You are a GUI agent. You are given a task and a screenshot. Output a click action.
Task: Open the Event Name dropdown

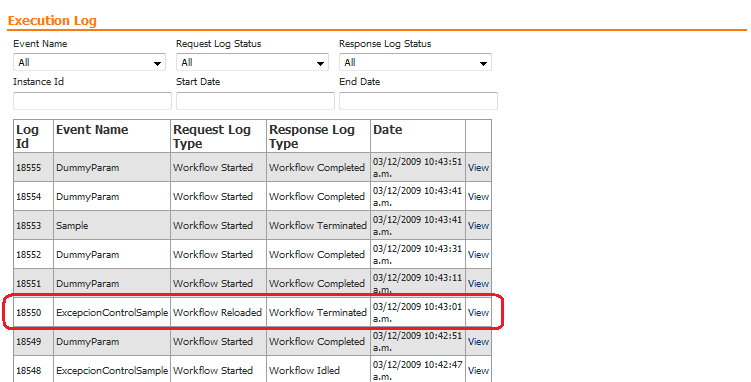90,62
